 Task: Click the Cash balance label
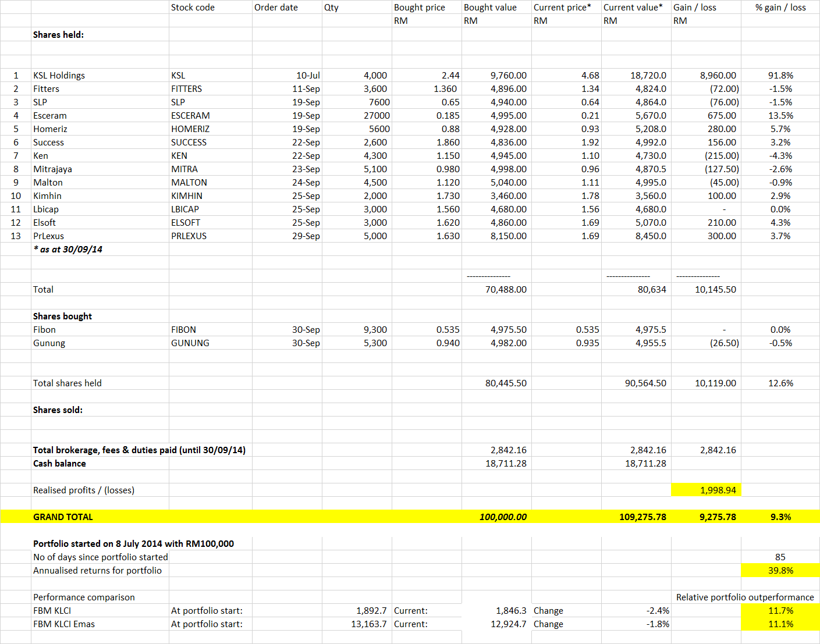click(x=59, y=463)
